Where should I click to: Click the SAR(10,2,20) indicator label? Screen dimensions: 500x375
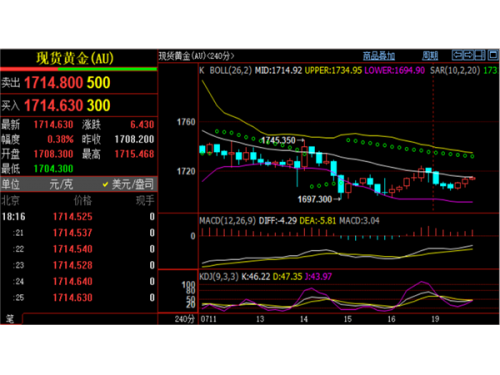point(455,70)
